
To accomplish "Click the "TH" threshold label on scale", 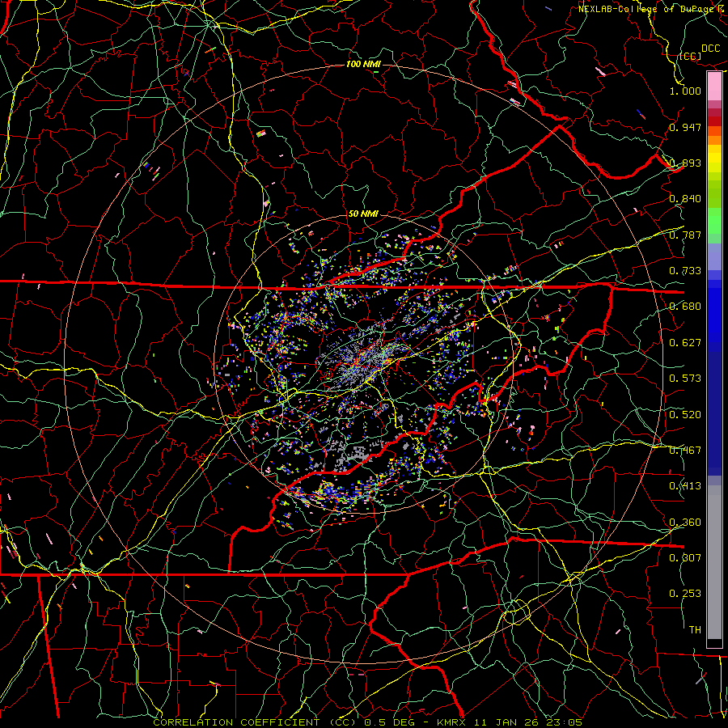I will [695, 630].
